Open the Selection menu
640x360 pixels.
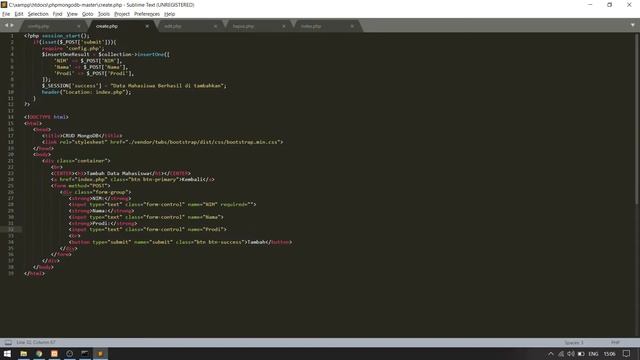tap(38, 14)
